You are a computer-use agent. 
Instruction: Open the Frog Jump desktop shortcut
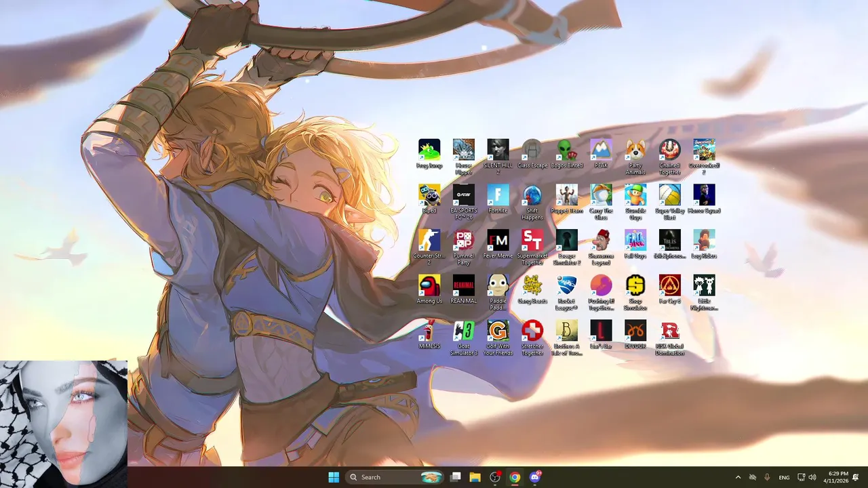429,155
